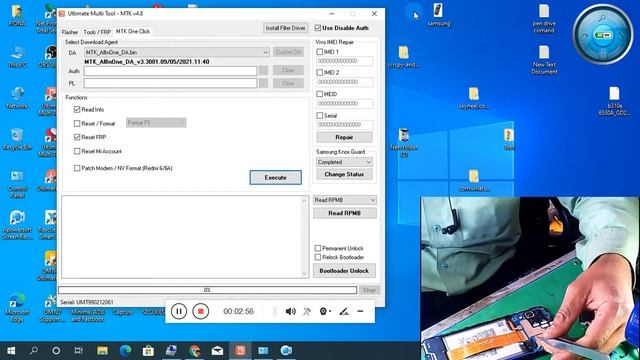Open taskbar search
The image size is (640, 360).
34,351
